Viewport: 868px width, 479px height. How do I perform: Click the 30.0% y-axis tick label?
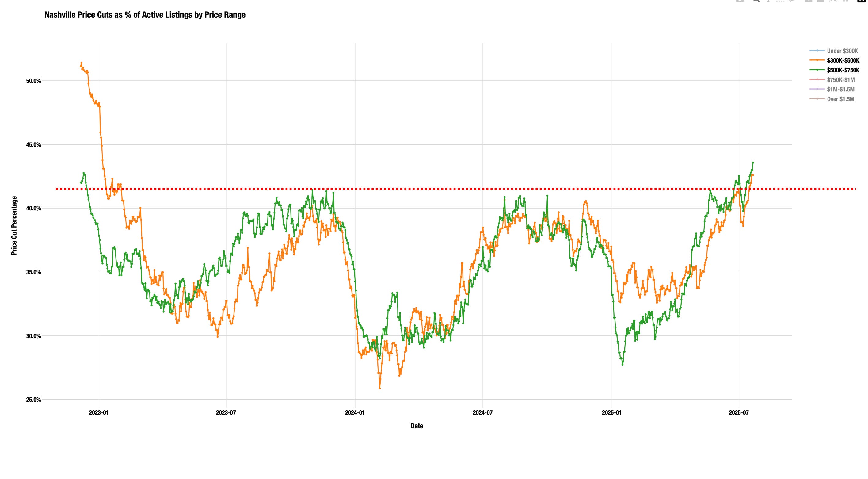[33, 336]
